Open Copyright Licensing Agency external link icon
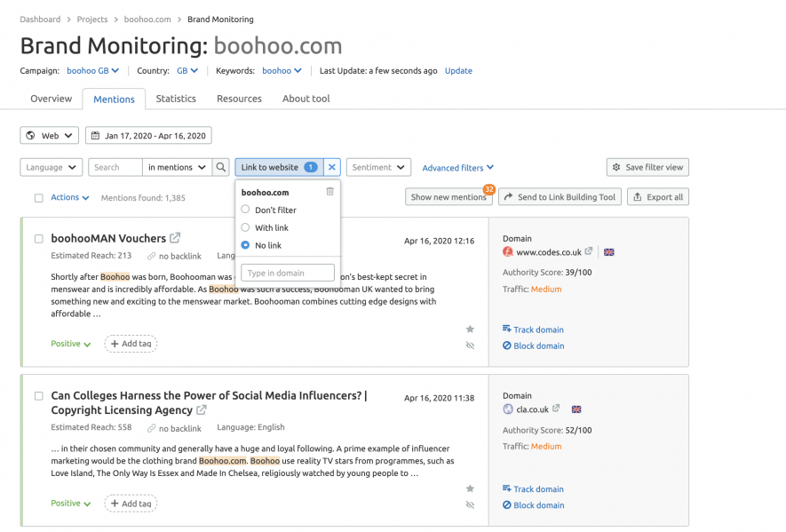The image size is (786, 532). click(201, 409)
